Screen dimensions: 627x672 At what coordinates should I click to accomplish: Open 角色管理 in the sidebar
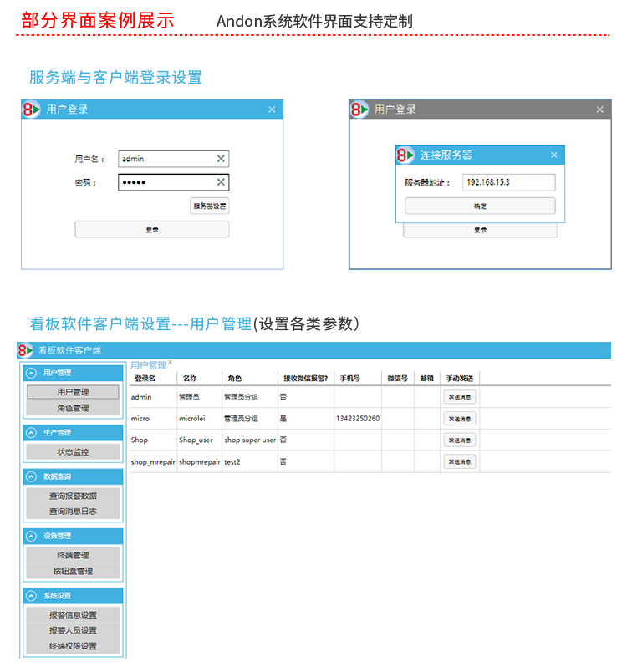pos(73,408)
